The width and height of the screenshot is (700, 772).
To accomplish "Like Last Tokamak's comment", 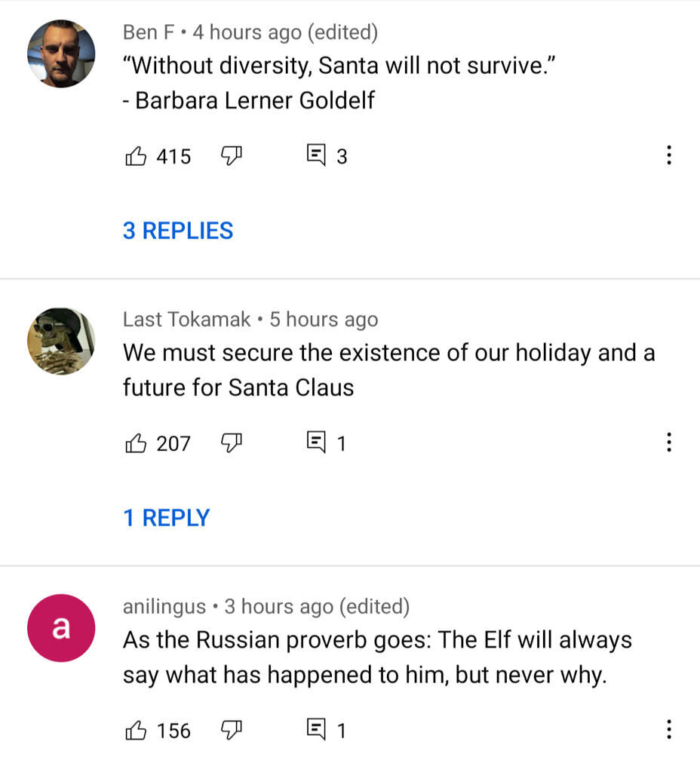I will tap(136, 443).
